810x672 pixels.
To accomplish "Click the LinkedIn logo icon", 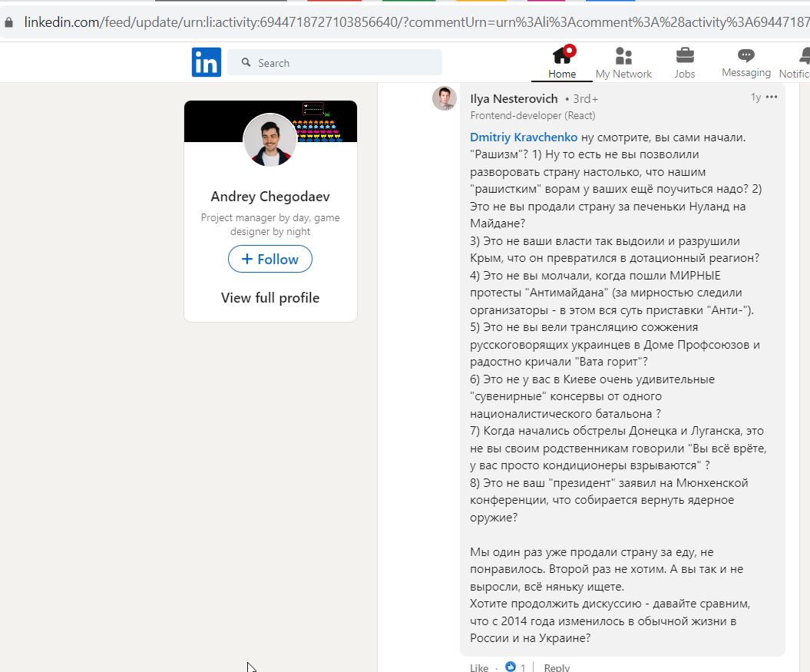I will [206, 62].
